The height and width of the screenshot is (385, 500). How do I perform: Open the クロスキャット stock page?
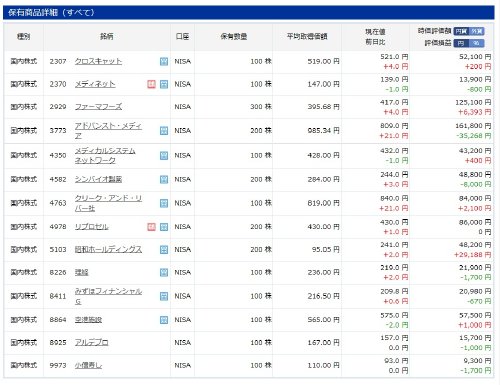[x=98, y=61]
